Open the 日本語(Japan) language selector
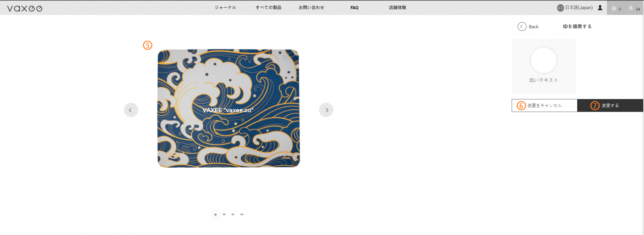This screenshot has width=644, height=235. [x=579, y=8]
